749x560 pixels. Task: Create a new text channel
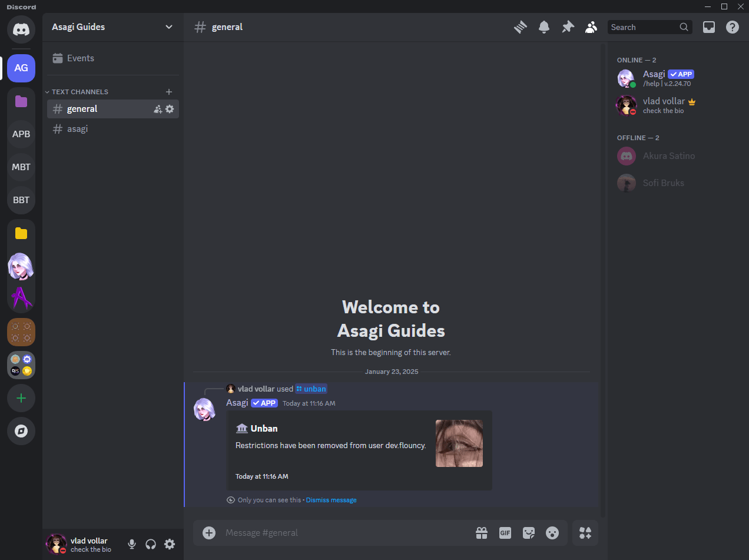tap(169, 92)
